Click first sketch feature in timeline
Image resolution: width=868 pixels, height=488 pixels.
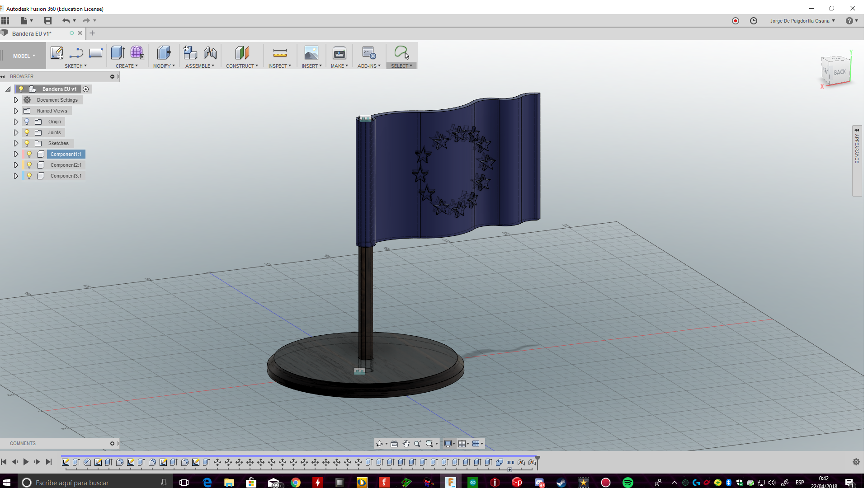[x=66, y=462]
